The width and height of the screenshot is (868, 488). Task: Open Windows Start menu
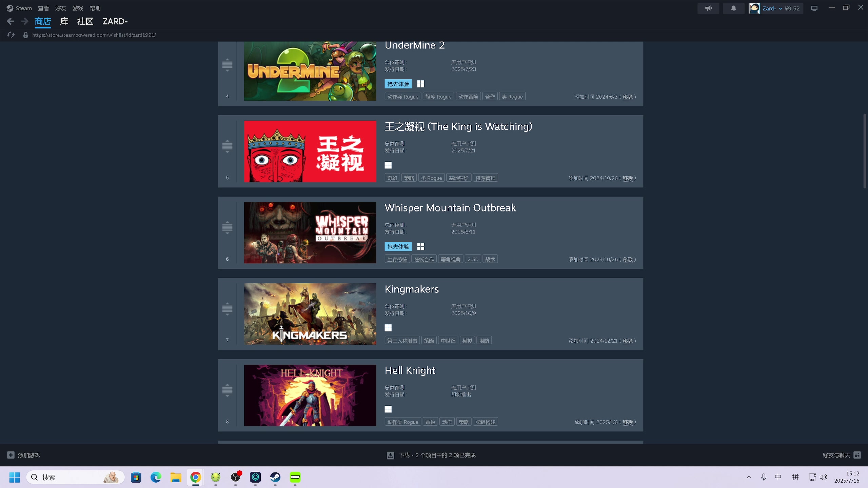pyautogui.click(x=14, y=477)
